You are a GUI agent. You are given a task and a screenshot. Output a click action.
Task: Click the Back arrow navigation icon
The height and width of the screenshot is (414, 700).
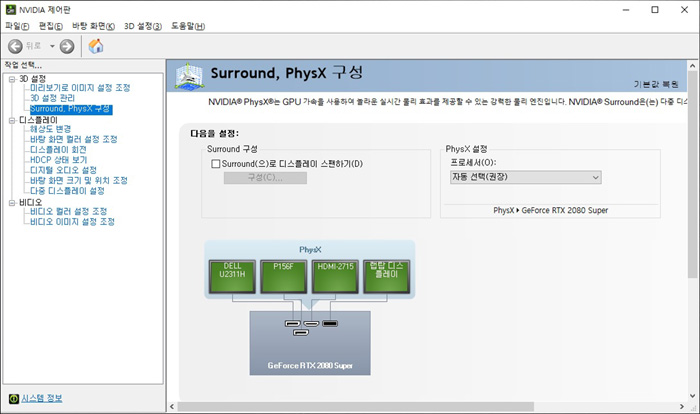coord(15,46)
